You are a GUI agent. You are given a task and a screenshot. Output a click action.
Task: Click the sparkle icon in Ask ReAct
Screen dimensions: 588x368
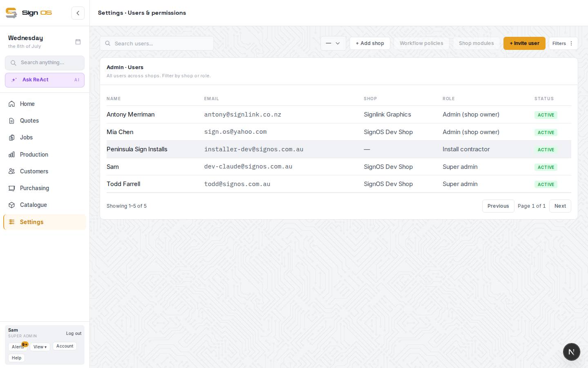click(14, 80)
